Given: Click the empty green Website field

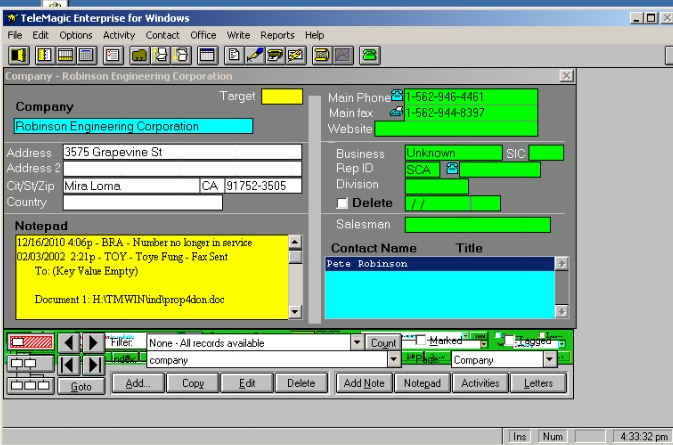Looking at the screenshot, I should pyautogui.click(x=456, y=129).
